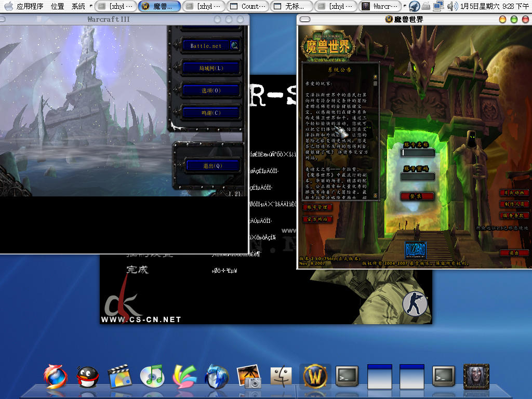
Task: Click the red 退出 button in WoW
Action: coord(514,253)
